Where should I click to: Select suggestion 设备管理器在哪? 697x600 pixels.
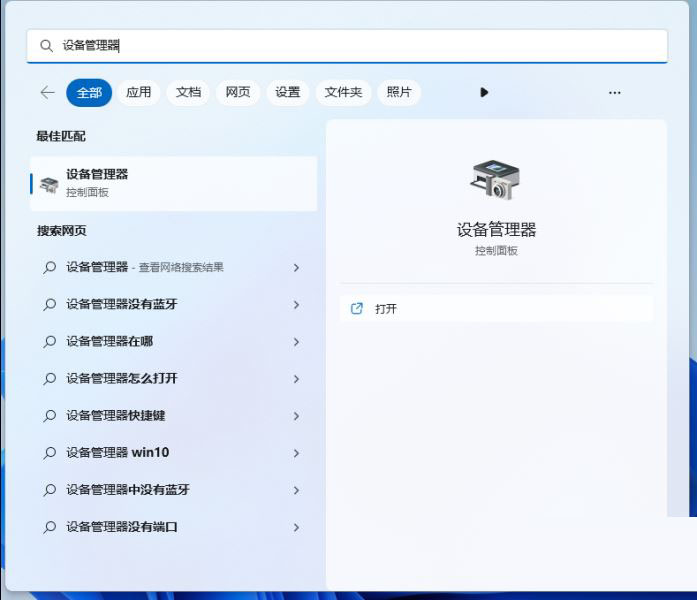(x=174, y=341)
